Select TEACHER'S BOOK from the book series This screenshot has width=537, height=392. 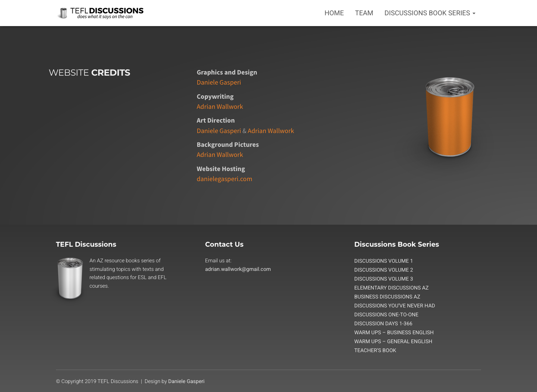point(375,350)
